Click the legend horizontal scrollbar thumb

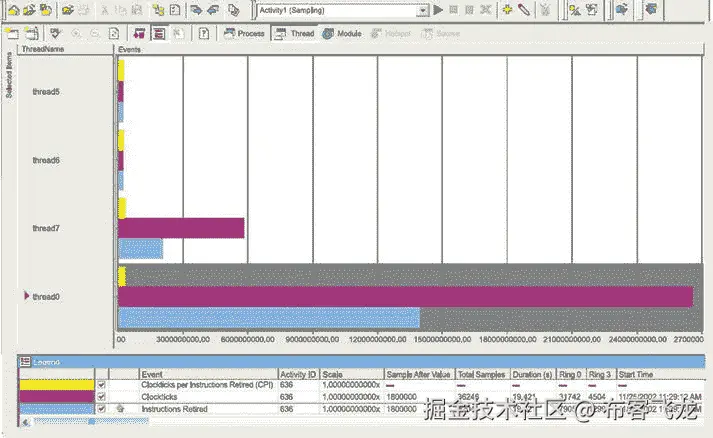[91, 422]
